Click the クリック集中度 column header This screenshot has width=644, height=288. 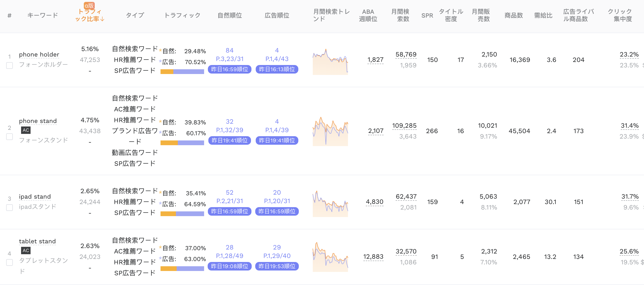(x=620, y=15)
